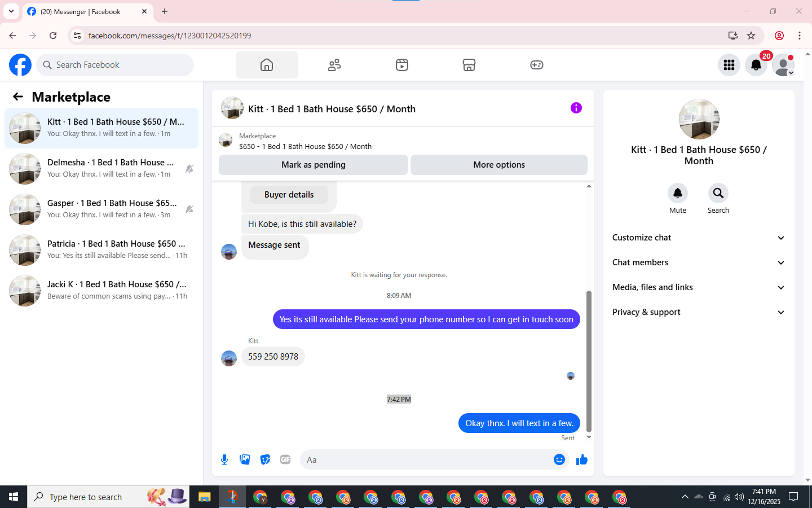This screenshot has height=508, width=812.
Task: Open the Video reels icon
Action: pos(402,65)
